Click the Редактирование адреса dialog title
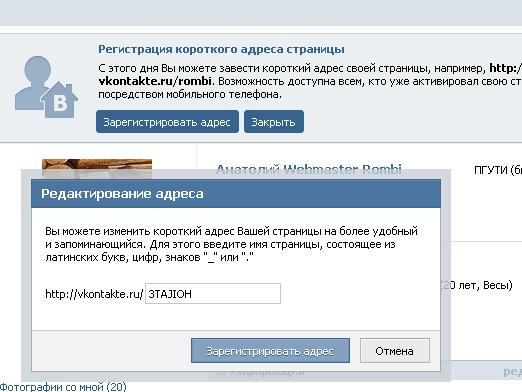 122,194
